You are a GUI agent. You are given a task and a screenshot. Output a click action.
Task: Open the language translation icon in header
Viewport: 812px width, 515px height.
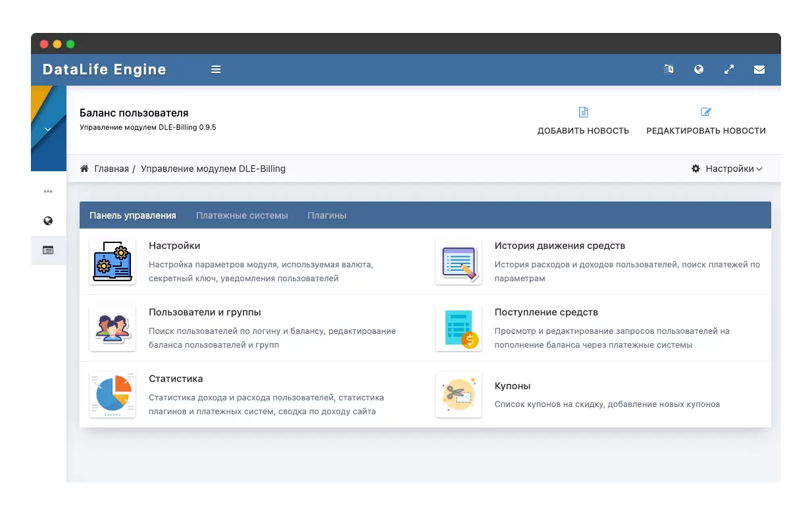pos(669,70)
